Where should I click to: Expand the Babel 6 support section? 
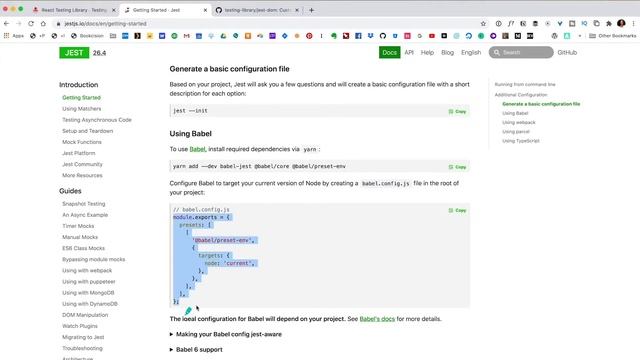196,350
